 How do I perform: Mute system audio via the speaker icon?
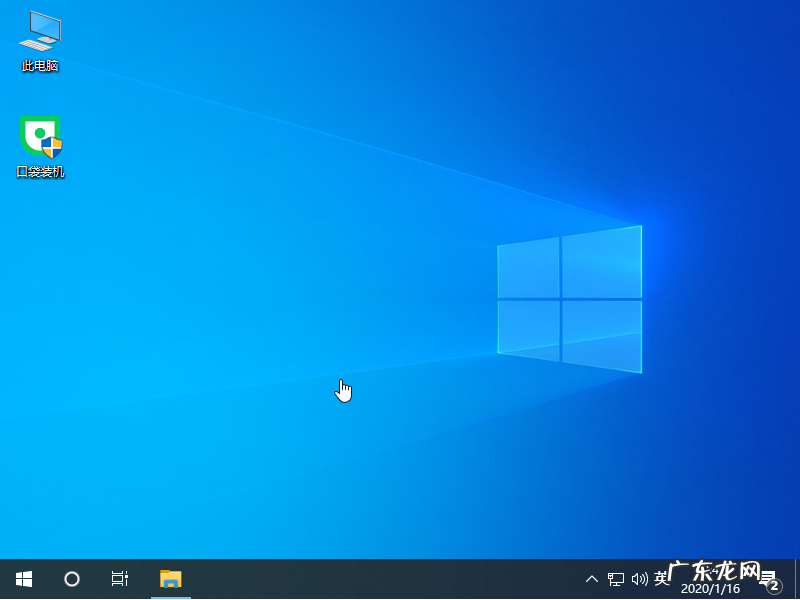tap(639, 579)
